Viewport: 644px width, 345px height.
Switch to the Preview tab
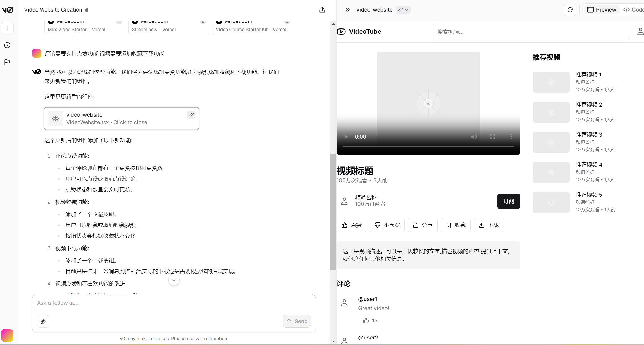602,10
